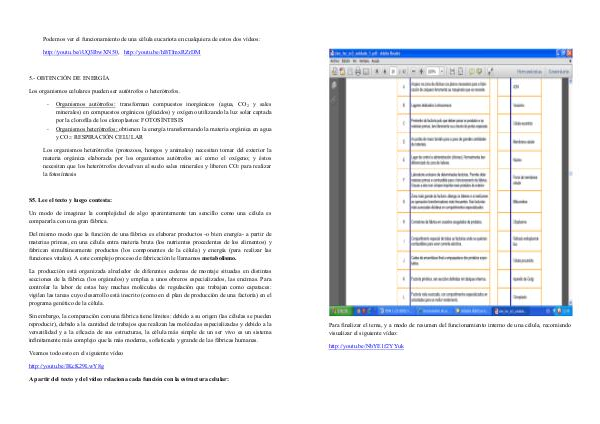Viewport: 600px width, 424px height.
Task: Open the Herramientas panel
Action: tap(529, 70)
